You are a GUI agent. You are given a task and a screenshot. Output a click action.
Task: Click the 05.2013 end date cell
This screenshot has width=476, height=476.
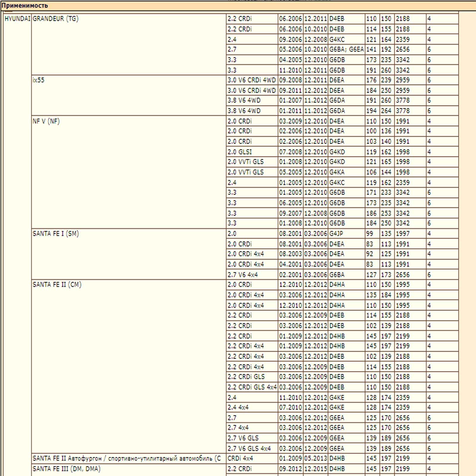[315, 458]
